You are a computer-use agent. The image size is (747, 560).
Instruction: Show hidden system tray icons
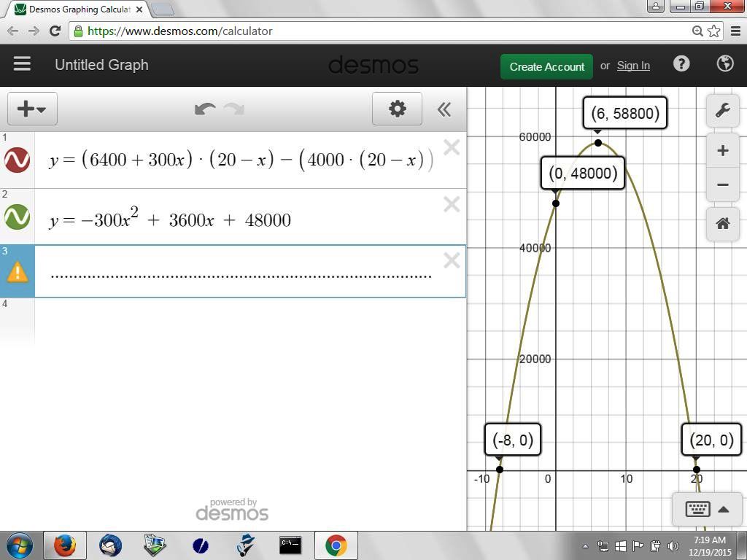tap(586, 546)
